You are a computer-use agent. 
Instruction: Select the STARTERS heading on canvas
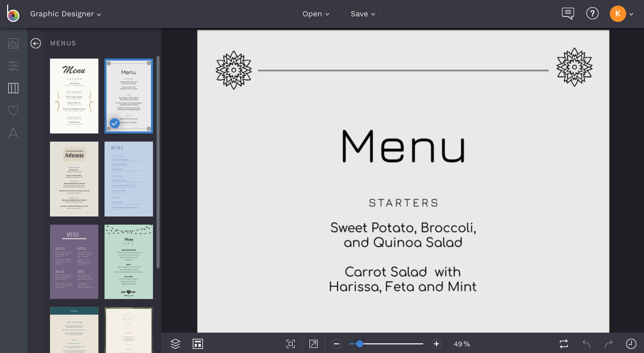point(403,203)
